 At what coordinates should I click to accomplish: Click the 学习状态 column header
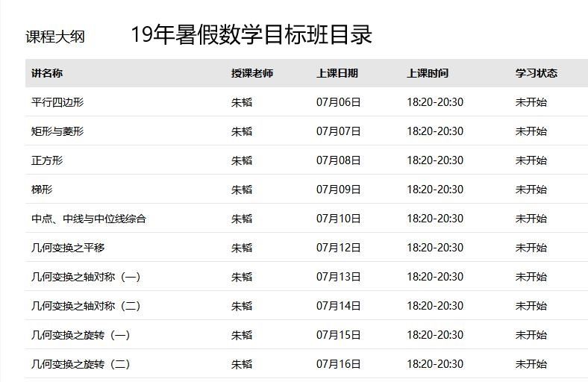(x=537, y=73)
